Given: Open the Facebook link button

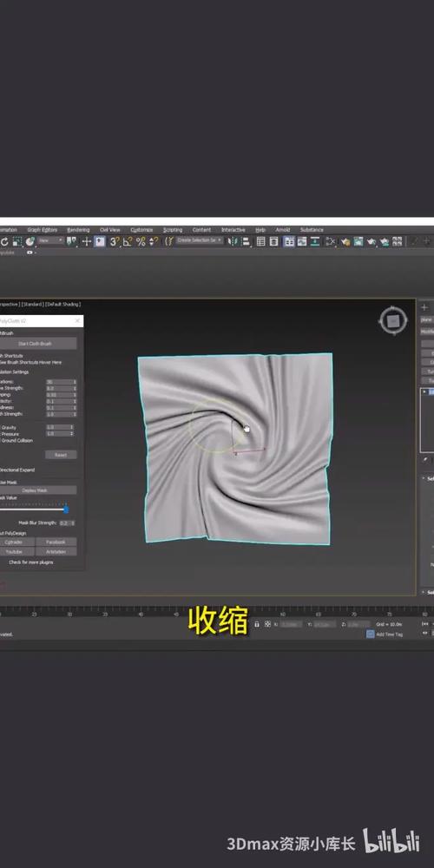Looking at the screenshot, I should tap(56, 542).
